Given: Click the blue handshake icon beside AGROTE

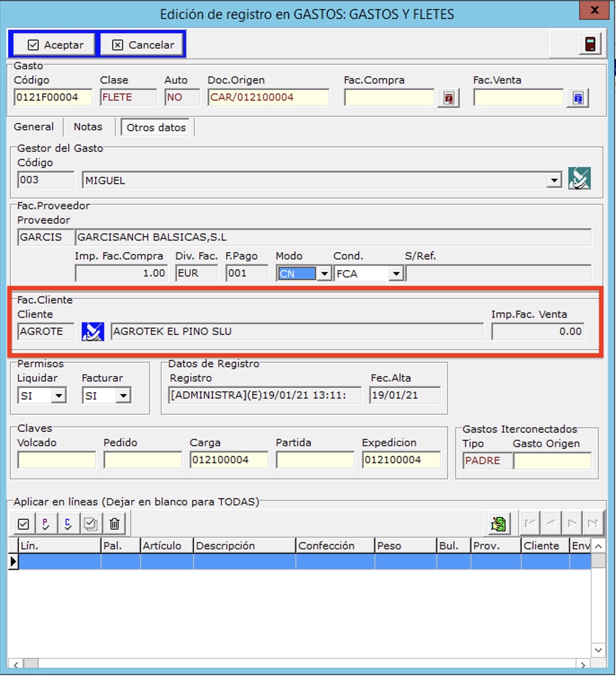Looking at the screenshot, I should pos(92,332).
